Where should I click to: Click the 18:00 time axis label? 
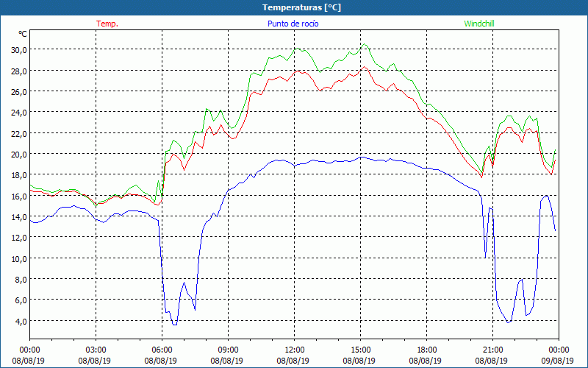click(x=427, y=350)
